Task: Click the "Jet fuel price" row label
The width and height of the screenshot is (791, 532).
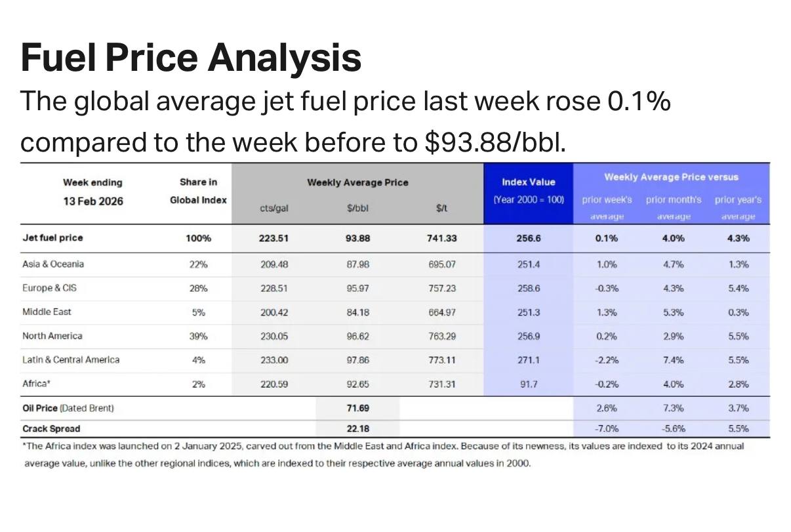Action: [52, 238]
